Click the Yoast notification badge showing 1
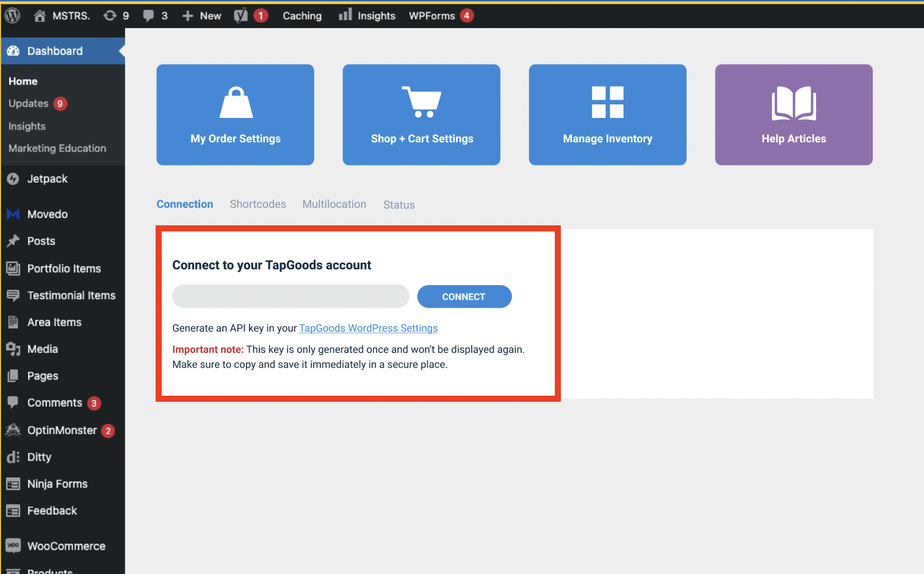 click(261, 16)
